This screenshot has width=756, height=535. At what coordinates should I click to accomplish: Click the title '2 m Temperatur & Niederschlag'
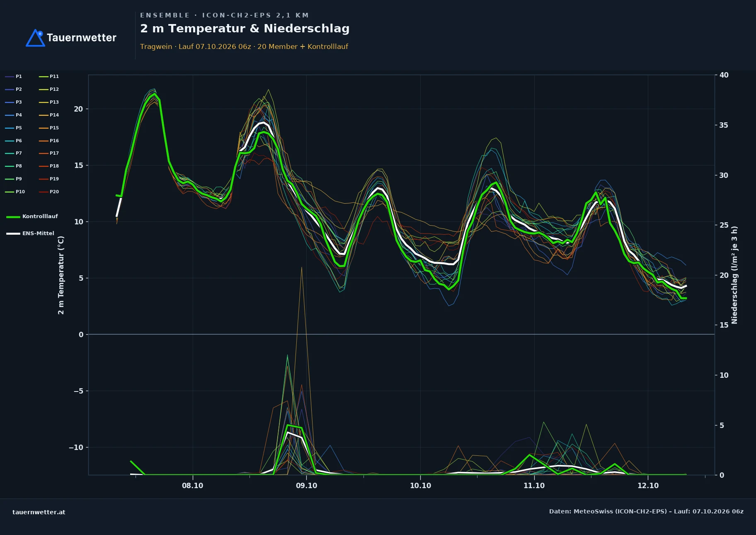coord(245,28)
